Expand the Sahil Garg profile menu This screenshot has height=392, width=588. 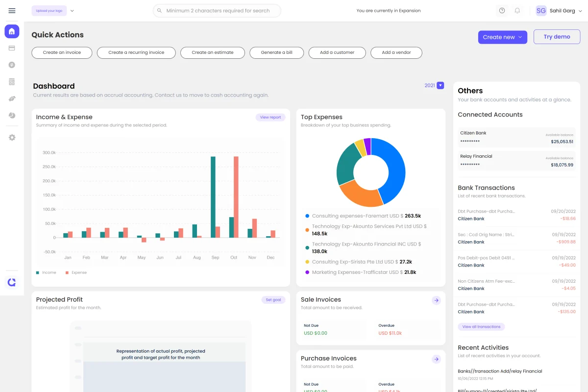pyautogui.click(x=558, y=10)
